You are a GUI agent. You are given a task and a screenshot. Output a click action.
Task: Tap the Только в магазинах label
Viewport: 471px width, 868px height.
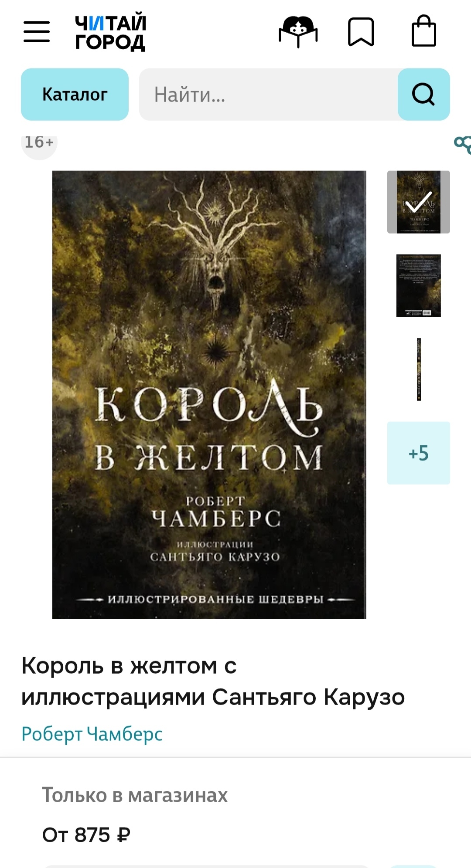pos(135,795)
